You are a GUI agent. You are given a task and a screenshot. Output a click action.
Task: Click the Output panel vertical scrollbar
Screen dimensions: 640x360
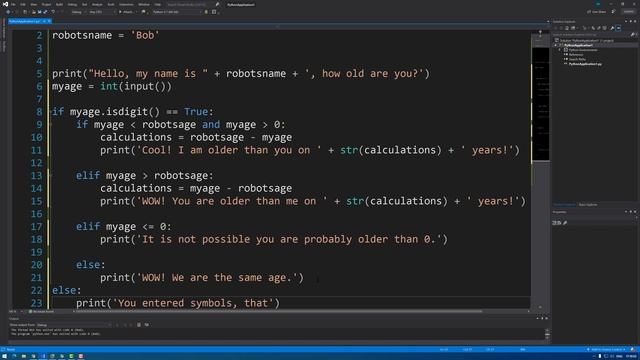[547, 333]
